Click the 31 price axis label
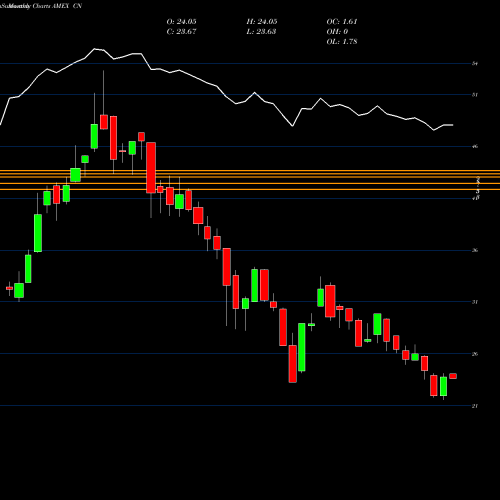Viewport: 500px width, 500px height. pyautogui.click(x=475, y=302)
